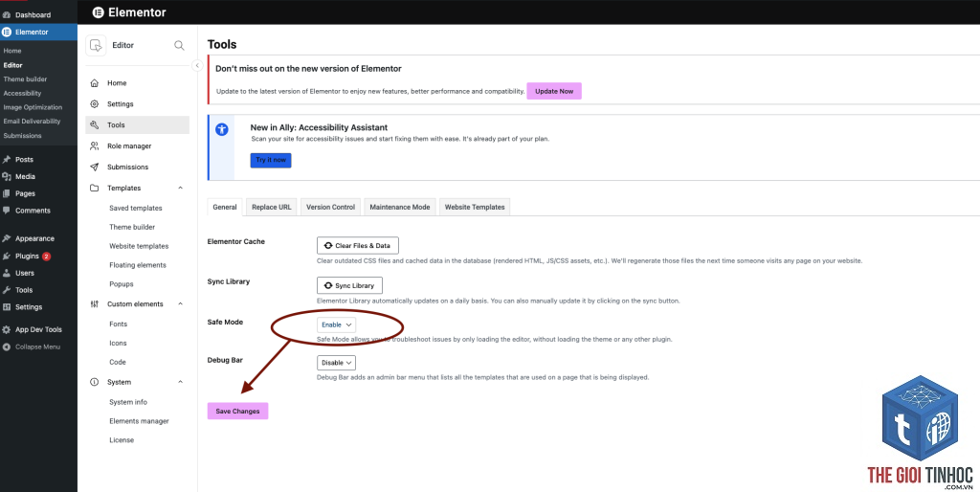Click the WordPress Tools wrench icon
The height and width of the screenshot is (492, 980).
[7, 289]
